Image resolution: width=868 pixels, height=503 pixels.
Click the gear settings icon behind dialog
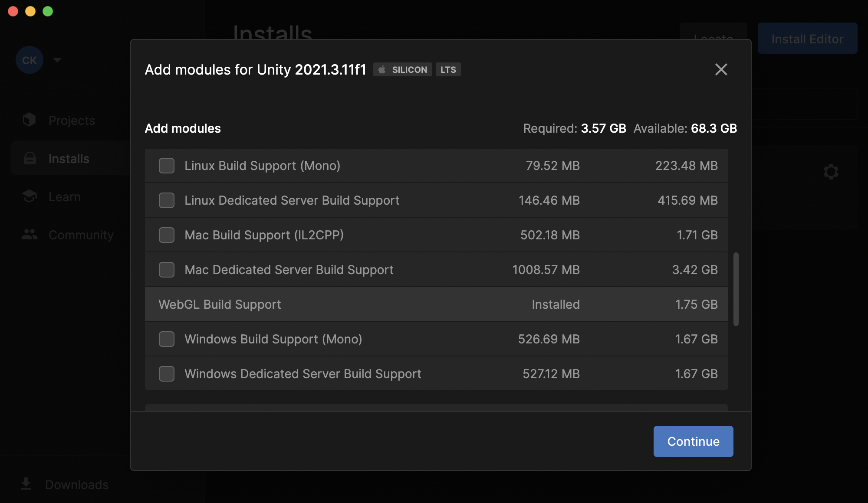[x=831, y=172]
